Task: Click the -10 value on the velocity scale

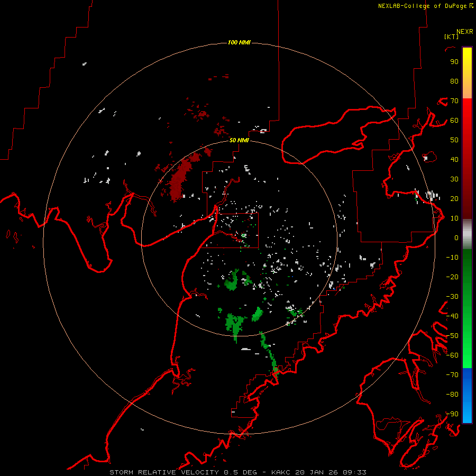Action: click(452, 258)
